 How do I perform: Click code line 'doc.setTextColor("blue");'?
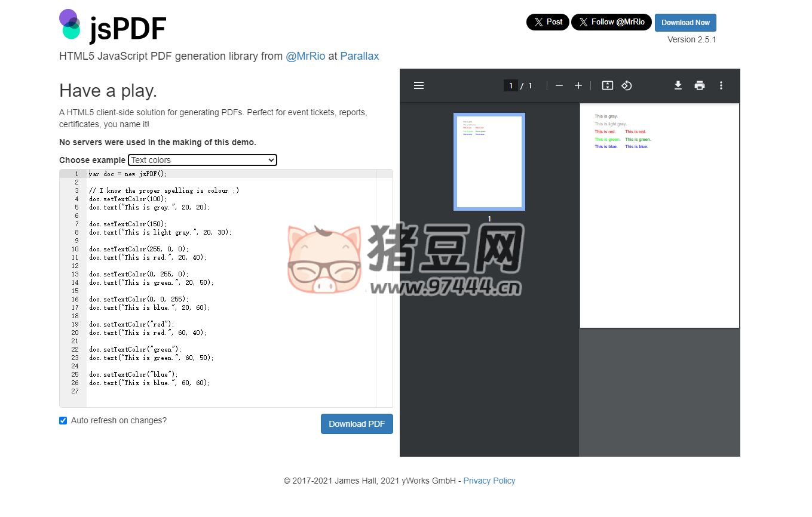click(x=133, y=374)
